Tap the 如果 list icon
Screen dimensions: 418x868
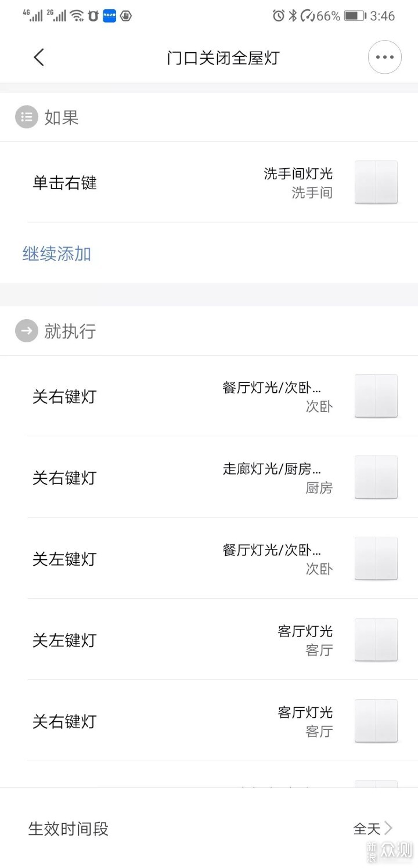click(26, 117)
